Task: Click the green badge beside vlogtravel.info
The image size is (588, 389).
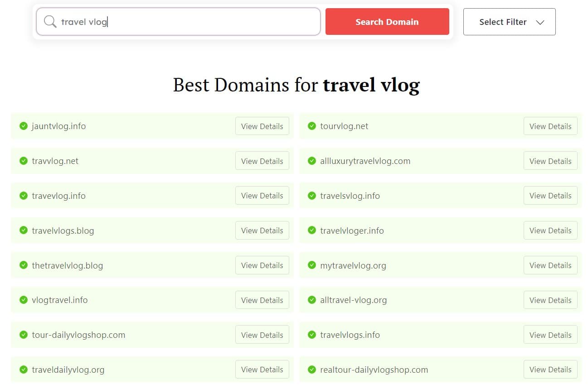Action: coord(23,300)
